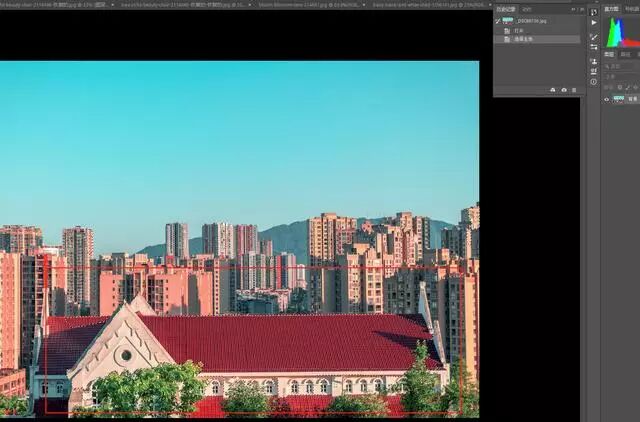Hide the 背景 layer using its eye icon
The width and height of the screenshot is (640, 422).
click(x=607, y=99)
